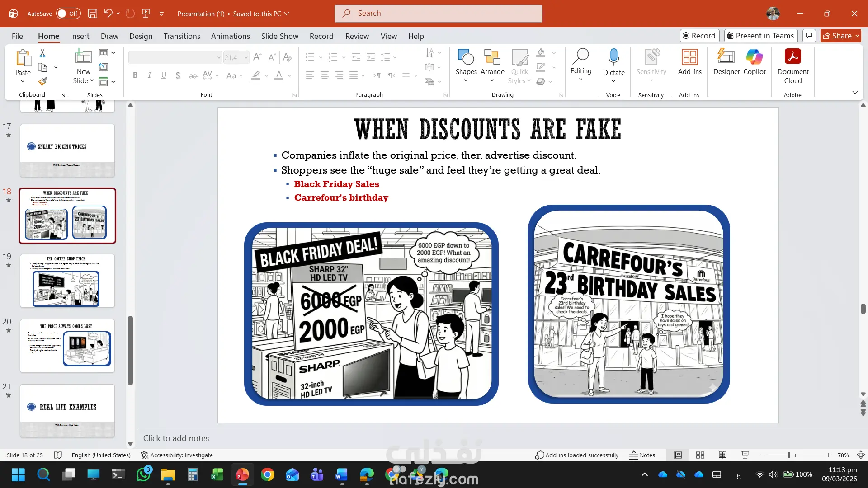Click the zoom slider handle

point(788,455)
